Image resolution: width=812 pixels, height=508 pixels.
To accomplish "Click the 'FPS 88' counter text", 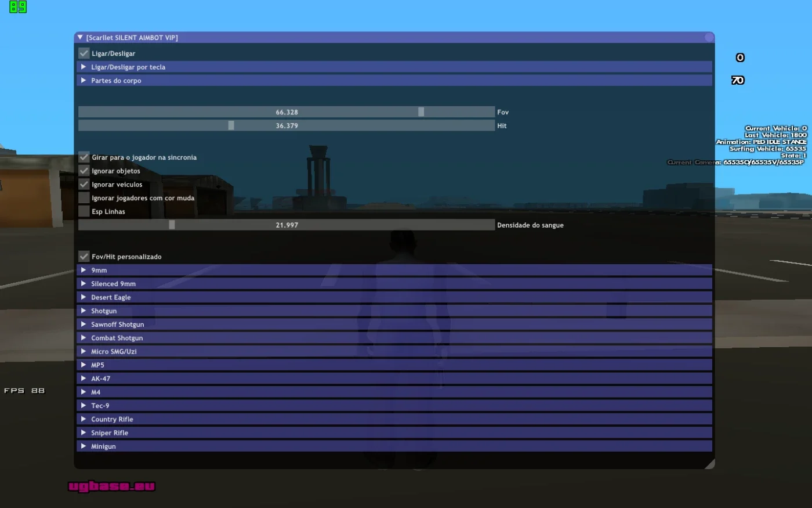I will coord(24,391).
